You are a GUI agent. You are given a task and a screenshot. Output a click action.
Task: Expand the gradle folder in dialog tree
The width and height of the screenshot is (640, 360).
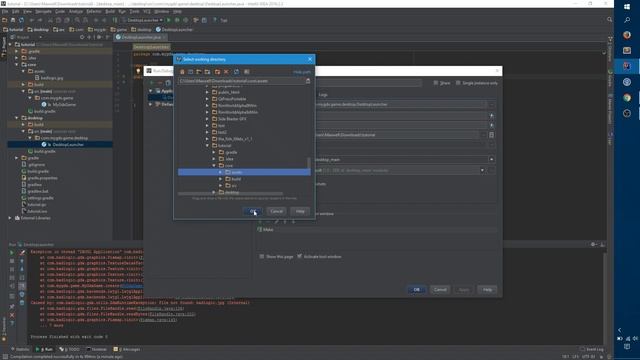pos(214,152)
